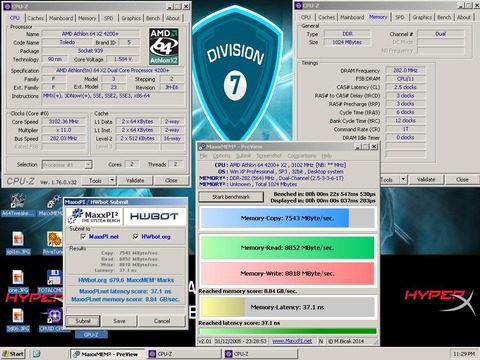The height and width of the screenshot is (360, 480).
Task: Click Cancel in HWbot Submit dialog
Action: point(162,321)
